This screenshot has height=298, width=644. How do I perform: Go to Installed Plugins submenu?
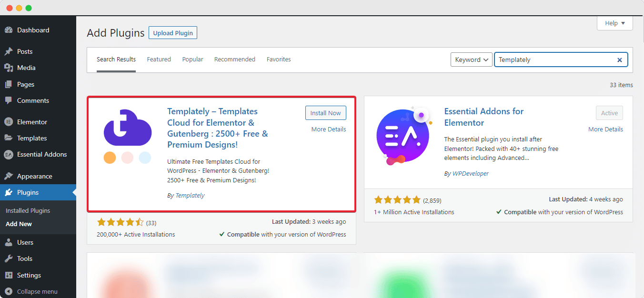(28, 210)
